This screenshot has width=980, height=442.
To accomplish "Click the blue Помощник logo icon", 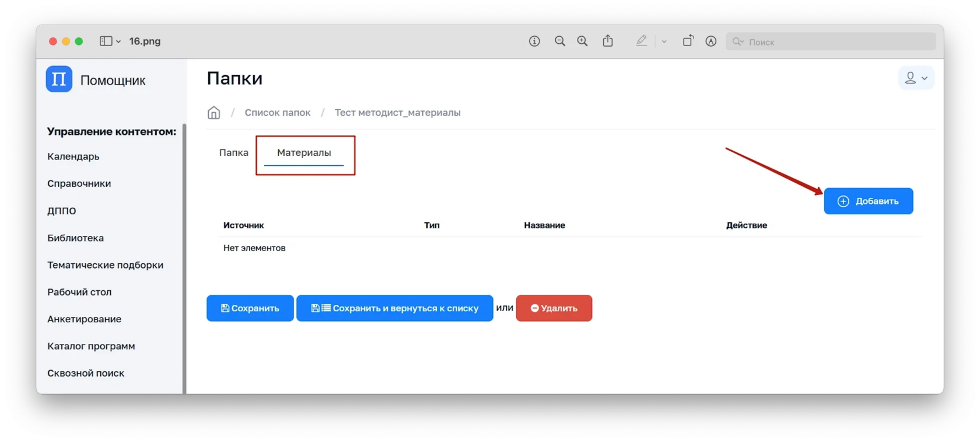I will click(59, 79).
